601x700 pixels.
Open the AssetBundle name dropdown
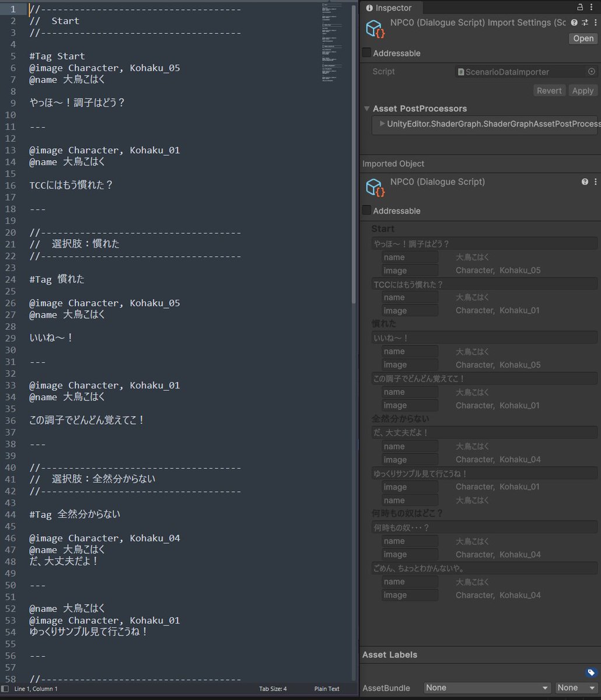487,688
